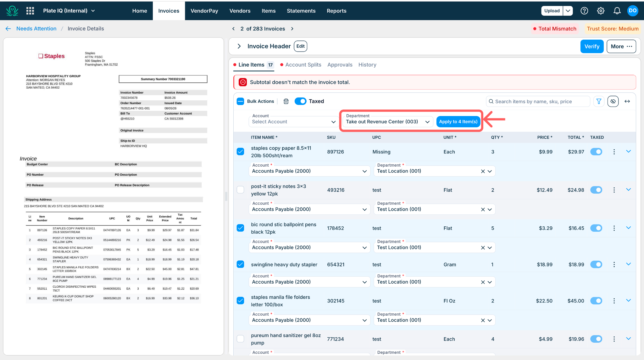Image resolution: width=644 pixels, height=360 pixels.
Task: Expand the staples copy paper row details
Action: (x=628, y=152)
